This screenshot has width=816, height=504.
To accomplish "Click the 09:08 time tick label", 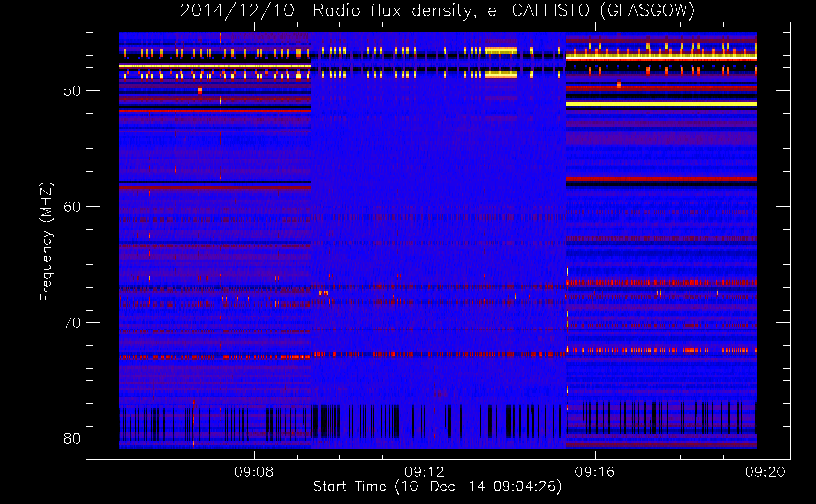I will 254,472.
